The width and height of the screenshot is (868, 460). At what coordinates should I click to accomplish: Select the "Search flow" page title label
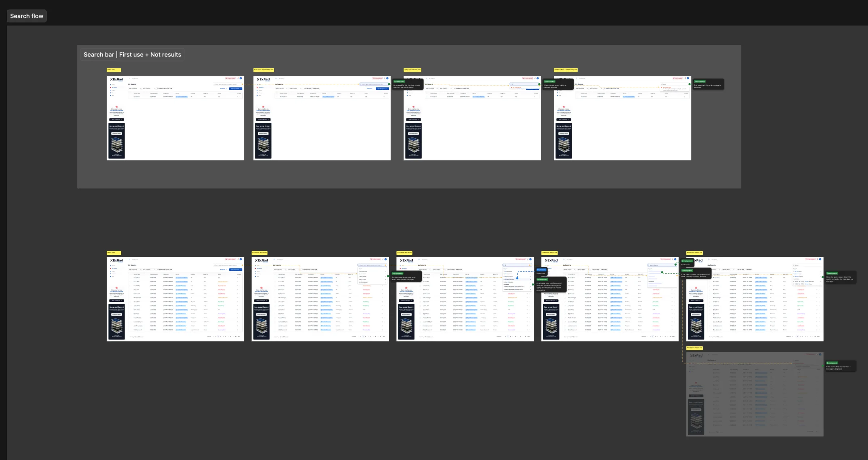click(27, 16)
